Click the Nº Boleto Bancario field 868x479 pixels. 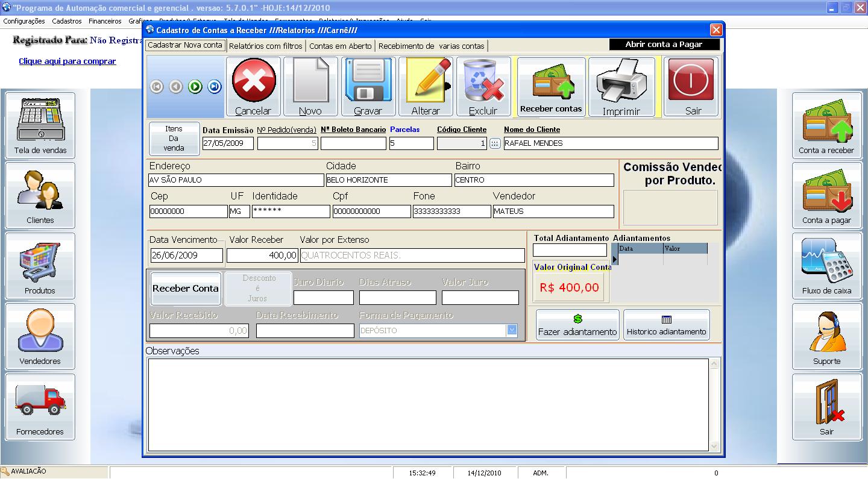[x=353, y=143]
